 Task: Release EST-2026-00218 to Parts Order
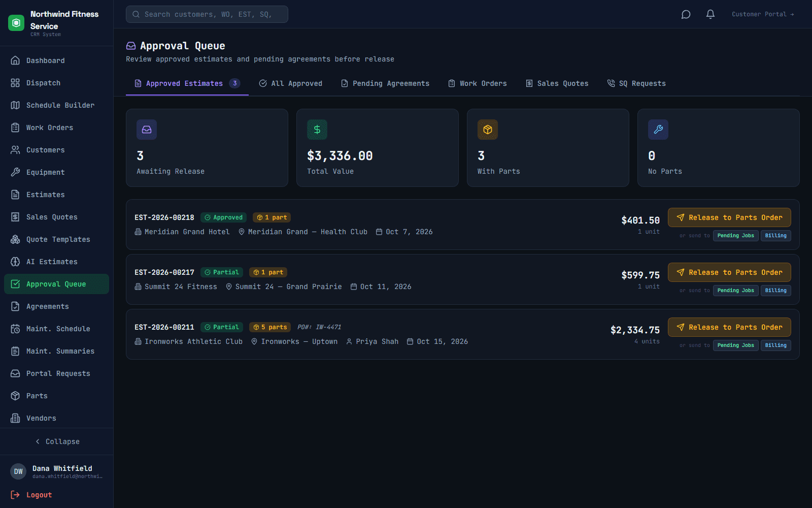729,217
